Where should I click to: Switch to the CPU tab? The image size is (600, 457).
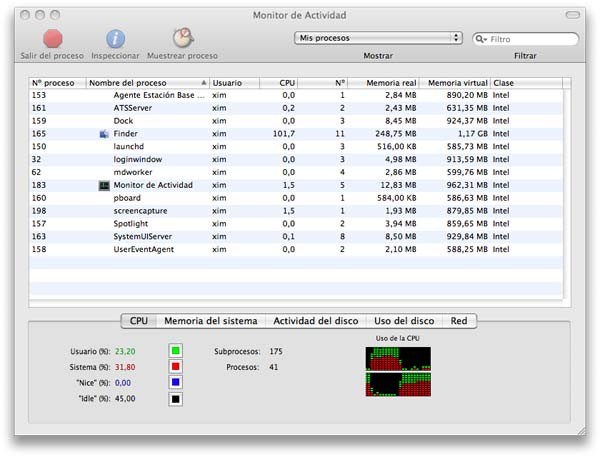[x=139, y=321]
